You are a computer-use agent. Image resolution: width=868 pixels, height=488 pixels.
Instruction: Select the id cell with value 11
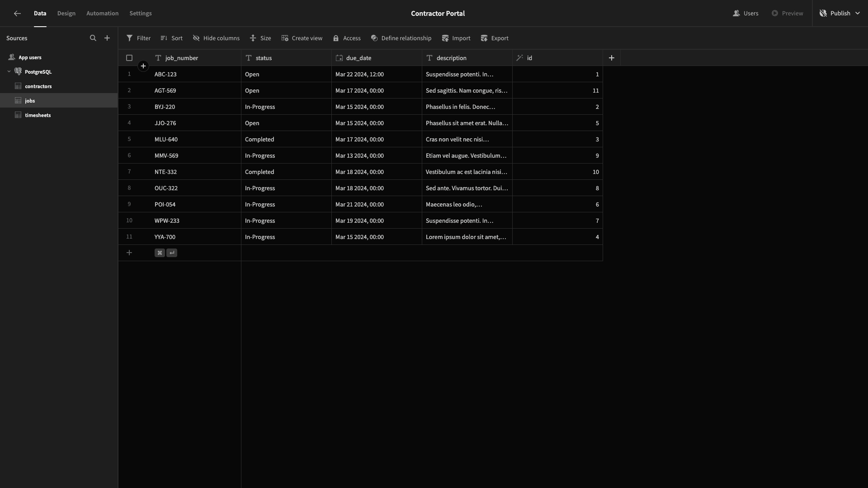pos(557,90)
